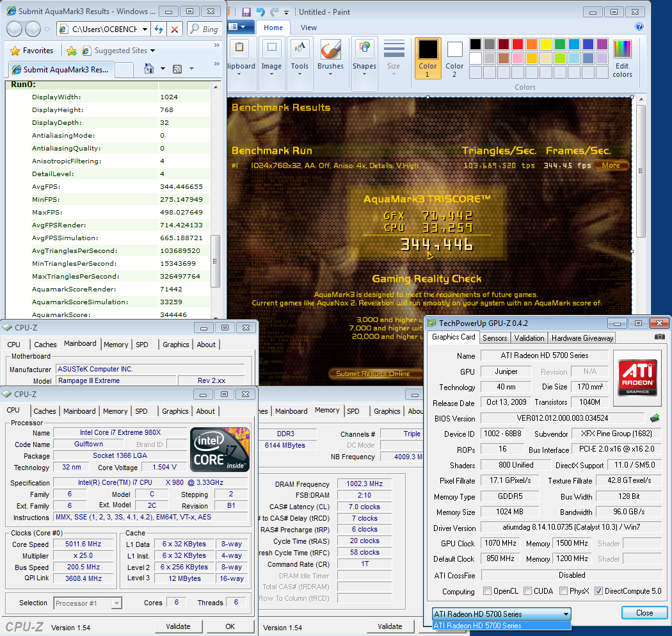Click the Bing search magnifier icon
Viewport: 672px width, 636px height.
[x=195, y=29]
